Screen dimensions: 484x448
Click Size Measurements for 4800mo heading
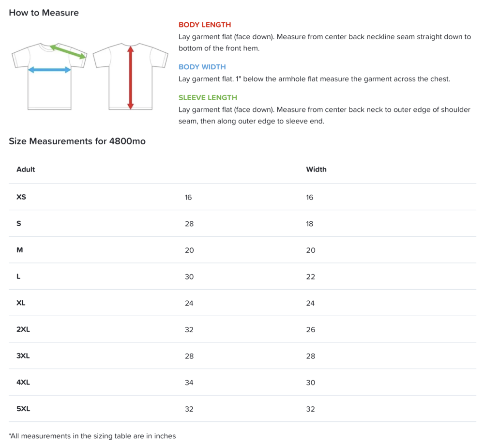(x=77, y=141)
